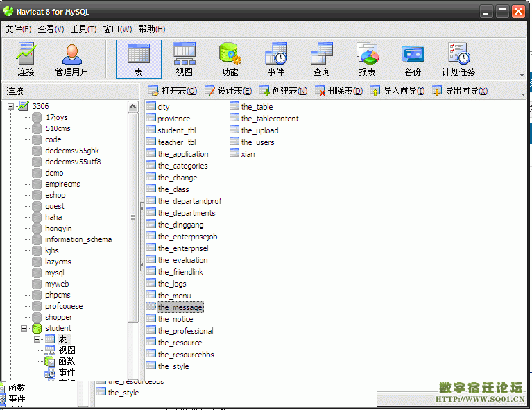Select the teacher_tbl table
The image size is (532, 410).
177,142
